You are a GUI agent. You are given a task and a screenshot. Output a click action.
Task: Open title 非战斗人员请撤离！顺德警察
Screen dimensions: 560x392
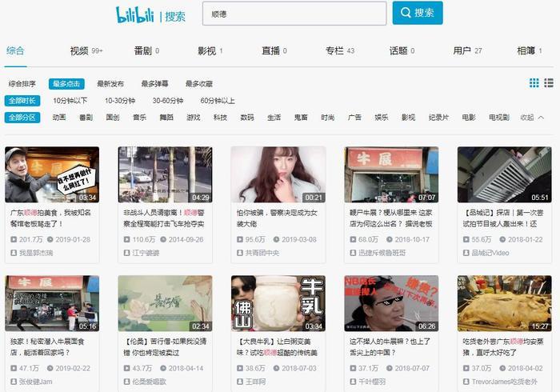tap(164, 218)
